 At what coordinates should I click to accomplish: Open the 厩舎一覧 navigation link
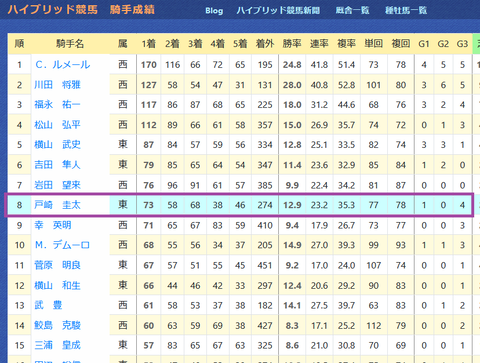(x=352, y=11)
